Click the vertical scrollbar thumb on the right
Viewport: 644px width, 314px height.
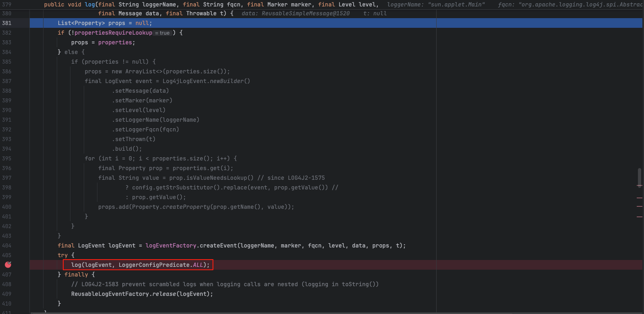[639, 177]
